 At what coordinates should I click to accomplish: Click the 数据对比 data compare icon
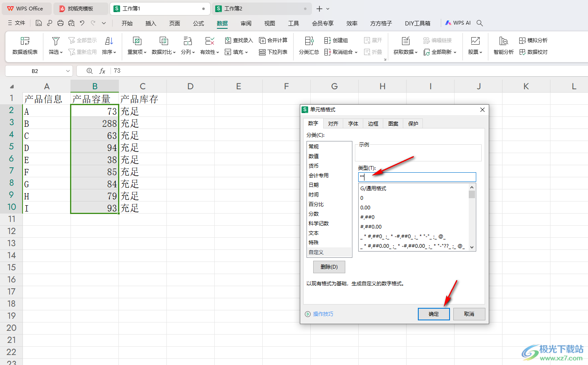(x=163, y=41)
